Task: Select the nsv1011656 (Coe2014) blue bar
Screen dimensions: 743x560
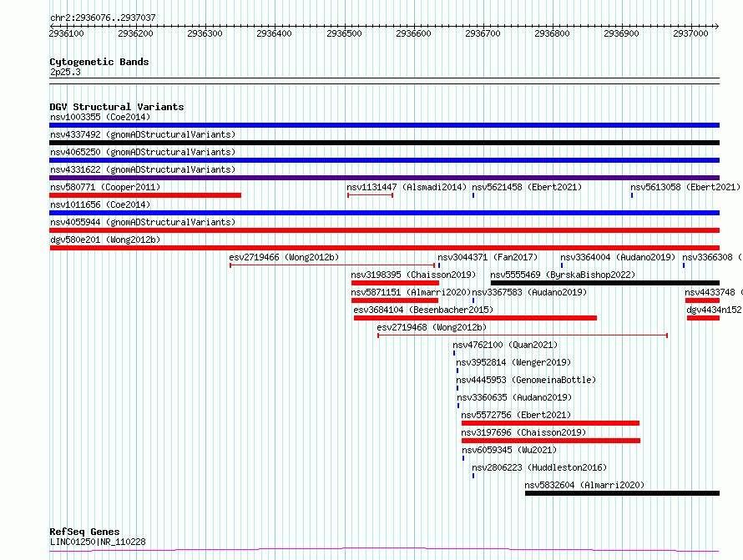Action: tap(384, 213)
